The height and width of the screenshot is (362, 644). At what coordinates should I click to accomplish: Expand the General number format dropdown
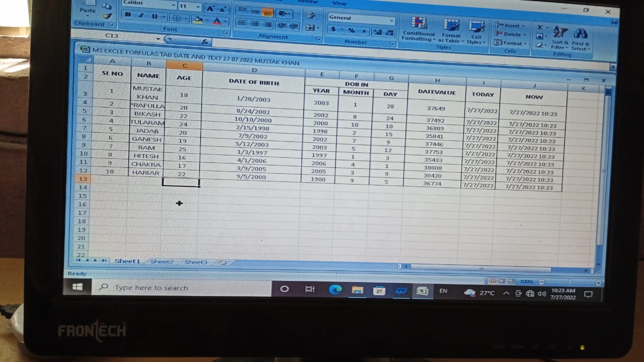click(x=391, y=20)
